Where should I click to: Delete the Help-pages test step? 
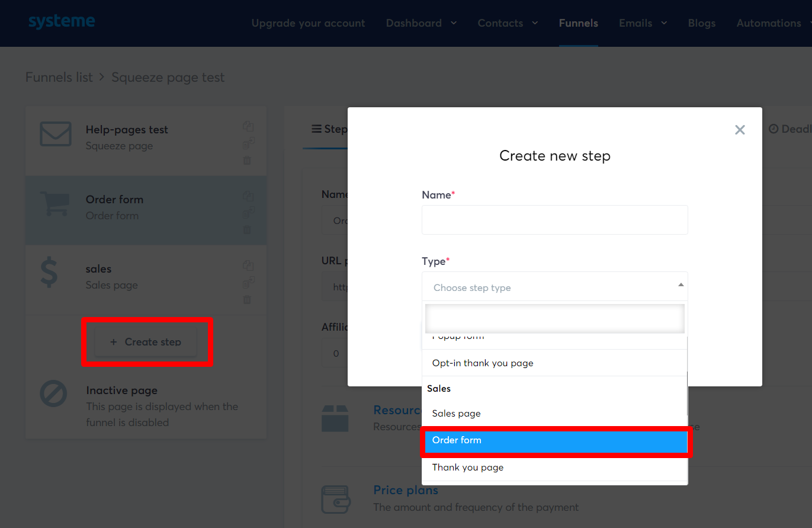click(x=247, y=160)
